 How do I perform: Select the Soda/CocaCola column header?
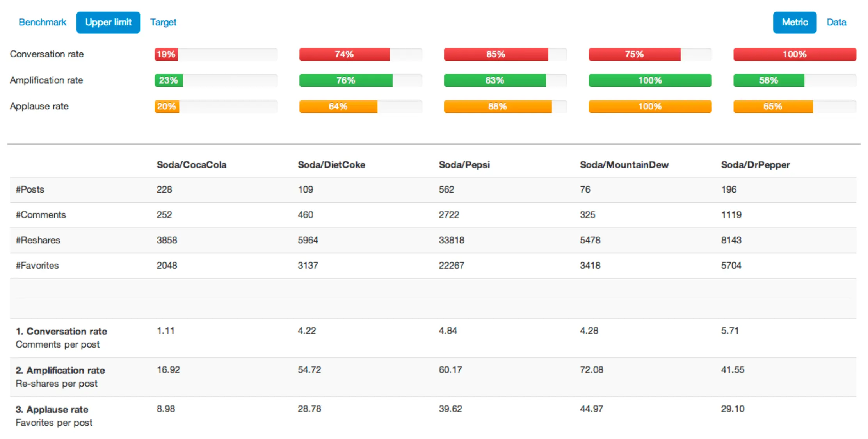(x=191, y=165)
